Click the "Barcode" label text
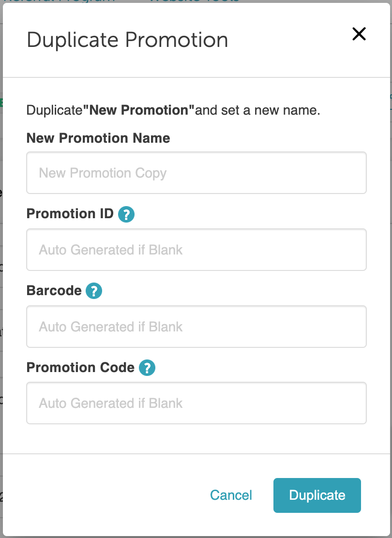Image resolution: width=392 pixels, height=538 pixels. point(54,291)
